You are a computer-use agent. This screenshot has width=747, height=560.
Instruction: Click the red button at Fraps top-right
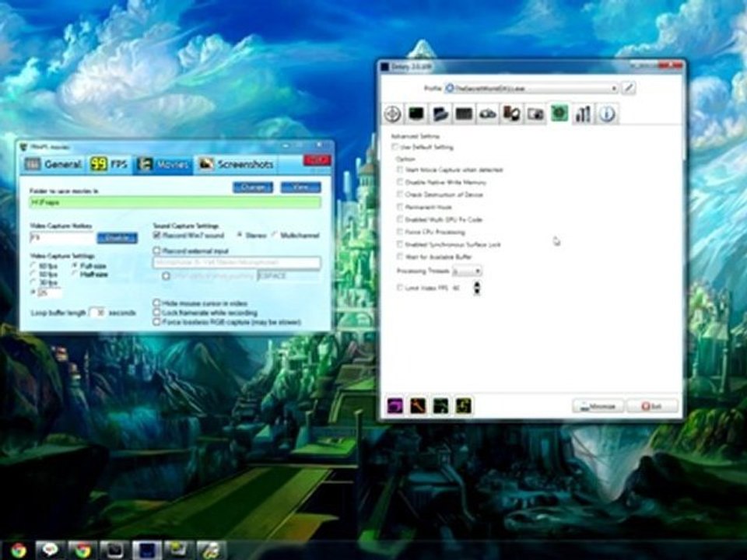[x=317, y=160]
